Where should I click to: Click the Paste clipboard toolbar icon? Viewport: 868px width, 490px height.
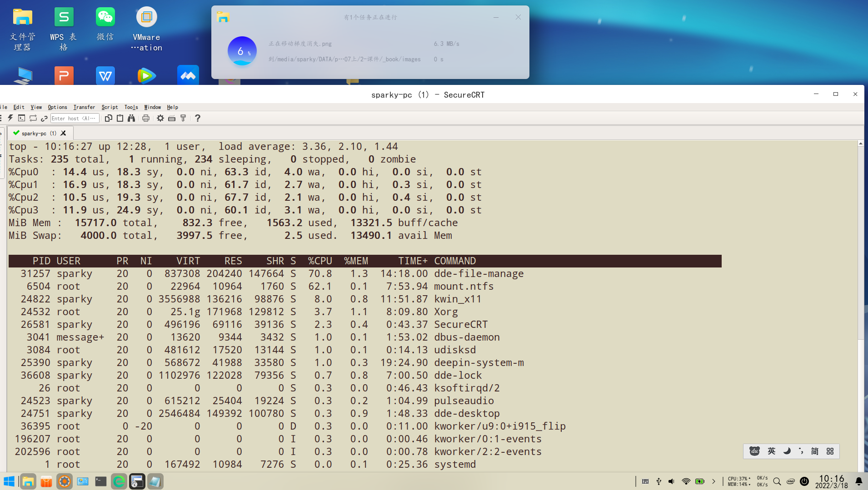coord(120,118)
